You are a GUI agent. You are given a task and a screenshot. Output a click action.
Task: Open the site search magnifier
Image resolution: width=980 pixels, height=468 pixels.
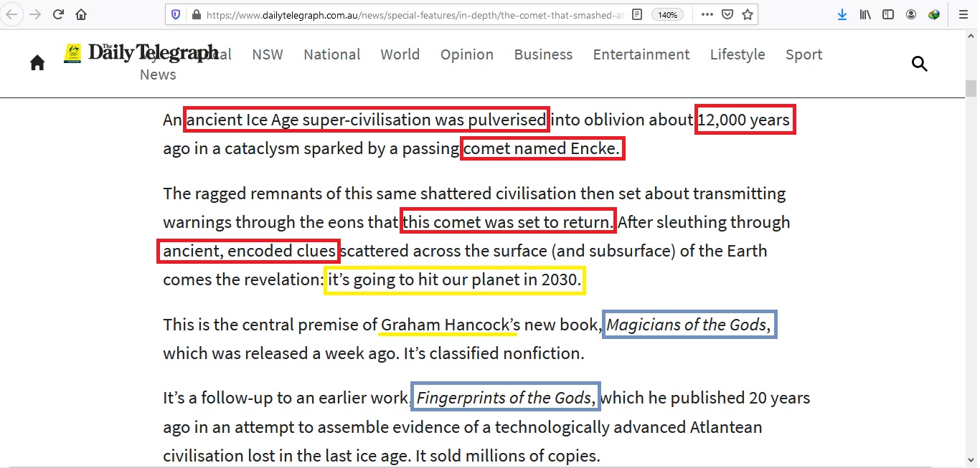tap(919, 64)
